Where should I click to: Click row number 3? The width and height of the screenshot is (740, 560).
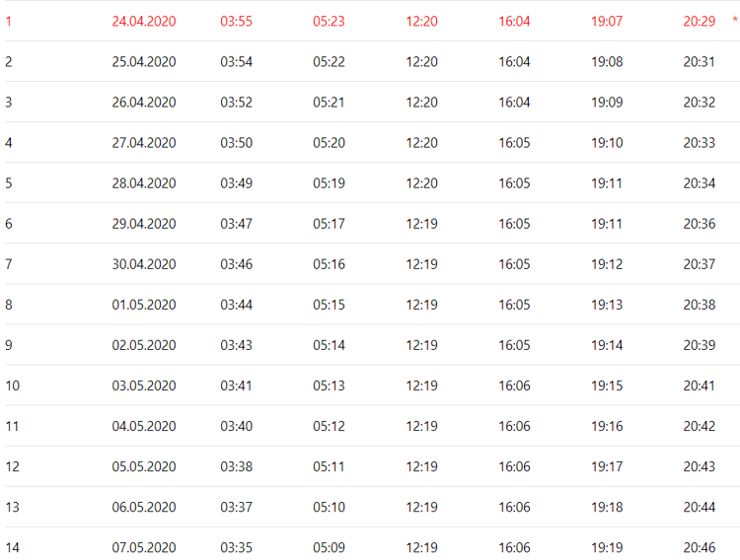point(9,102)
